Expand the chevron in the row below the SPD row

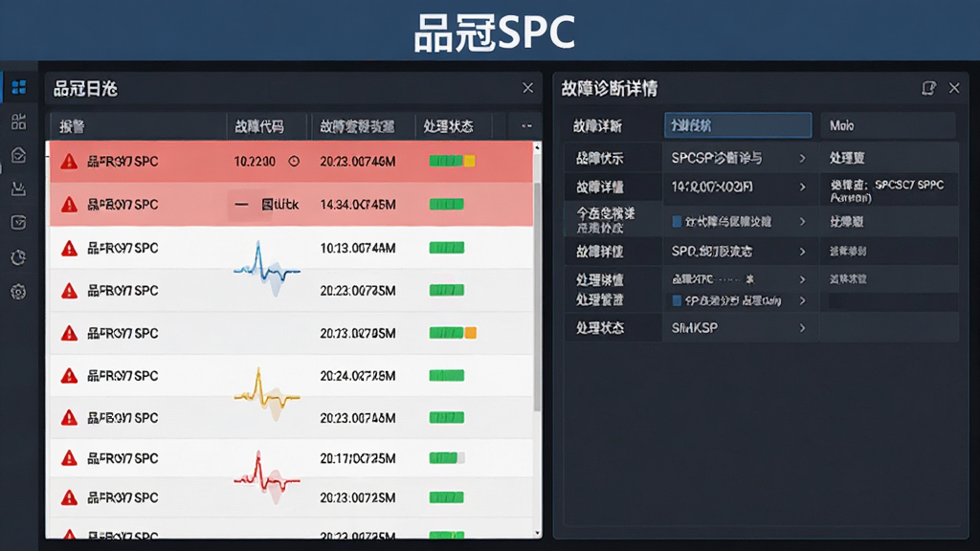click(803, 280)
